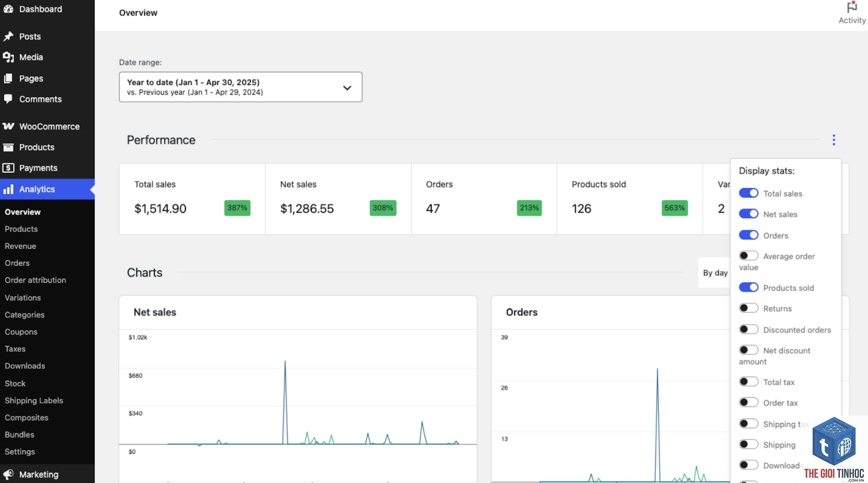Open the Taxes report
The image size is (868, 483).
[15, 349]
